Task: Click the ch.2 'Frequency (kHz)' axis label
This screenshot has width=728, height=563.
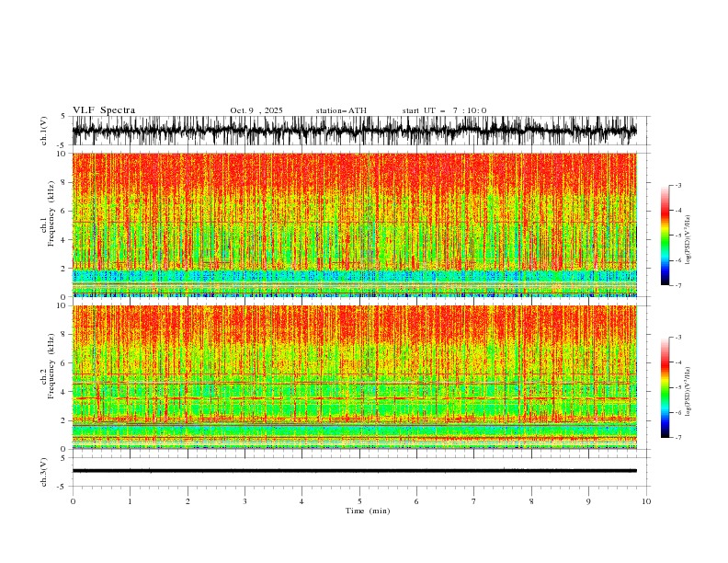Action: 51,366
